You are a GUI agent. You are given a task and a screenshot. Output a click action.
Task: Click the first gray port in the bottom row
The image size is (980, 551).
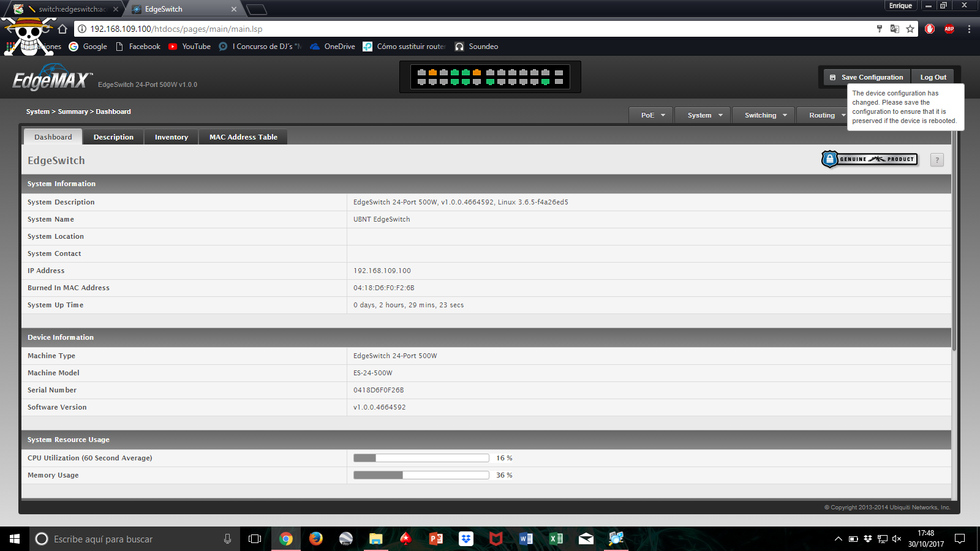click(x=421, y=81)
